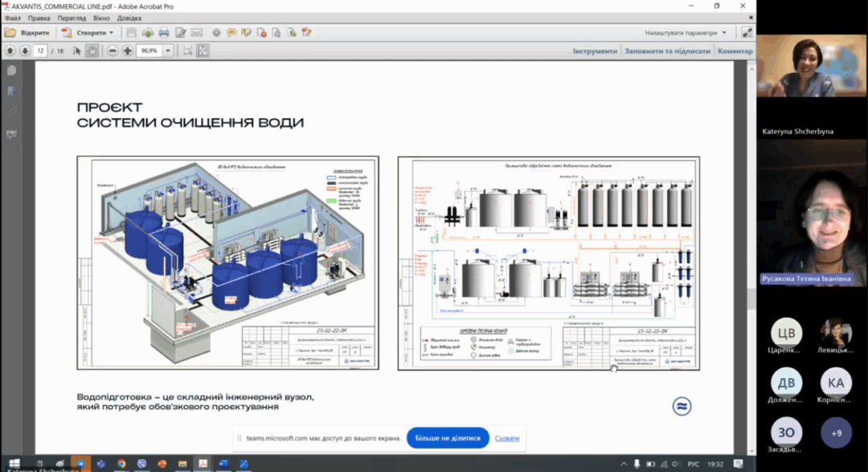
Task: Open the Attachments paperclip panel
Action: click(12, 112)
